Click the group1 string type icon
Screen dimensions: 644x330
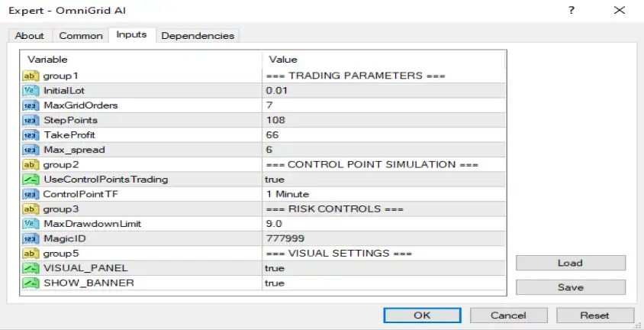coord(31,76)
